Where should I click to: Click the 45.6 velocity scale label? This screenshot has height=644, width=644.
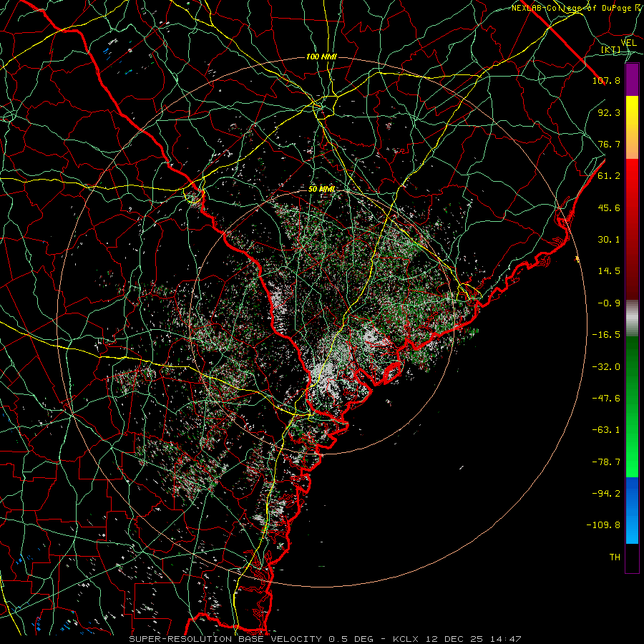point(609,208)
